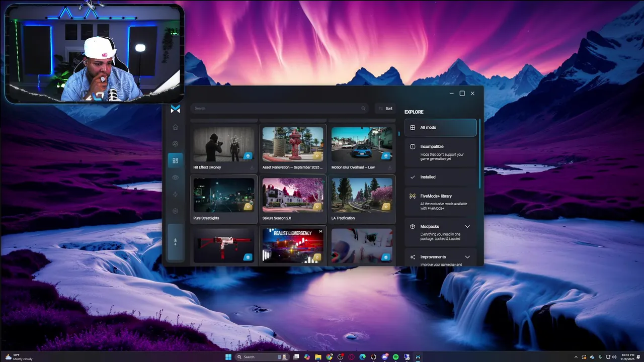Open the FiveMods+ library category

pos(440,201)
